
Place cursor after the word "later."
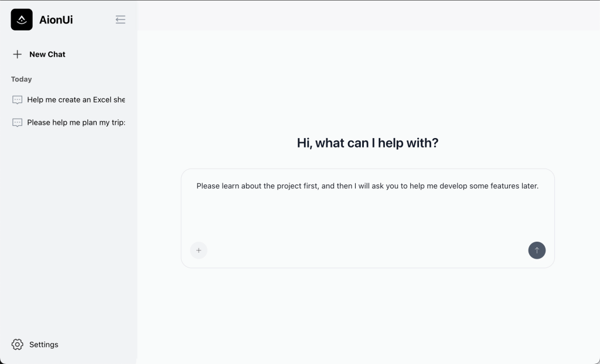pyautogui.click(x=539, y=186)
